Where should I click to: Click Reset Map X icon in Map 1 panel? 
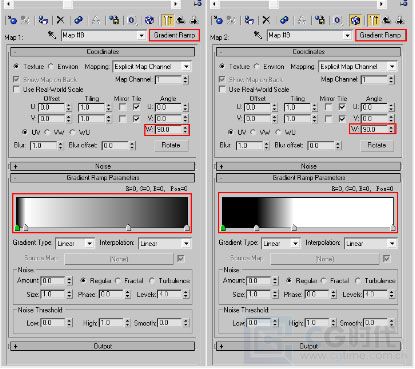[x=60, y=21]
